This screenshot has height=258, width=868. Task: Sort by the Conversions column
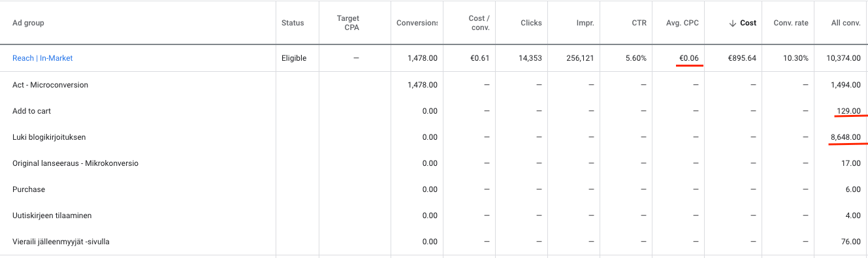click(417, 23)
